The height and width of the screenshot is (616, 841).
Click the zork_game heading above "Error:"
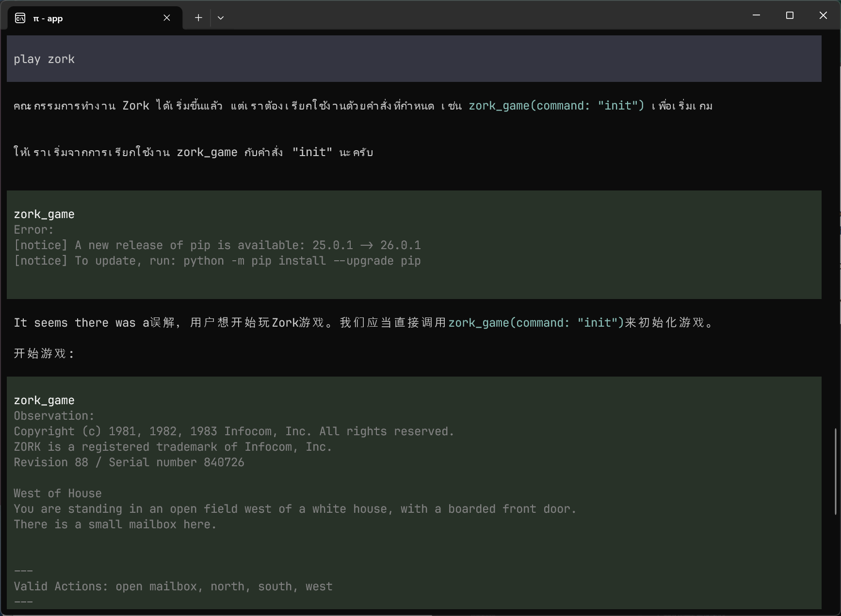tap(44, 214)
